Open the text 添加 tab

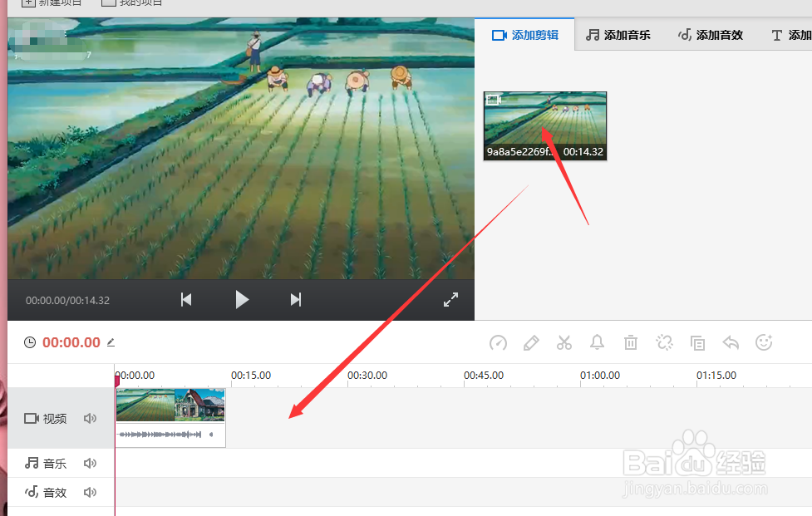click(x=790, y=35)
